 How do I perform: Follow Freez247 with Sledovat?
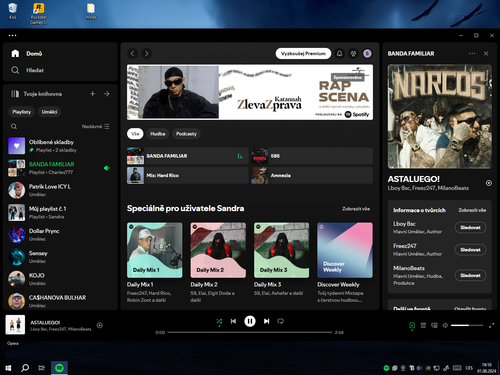point(470,250)
